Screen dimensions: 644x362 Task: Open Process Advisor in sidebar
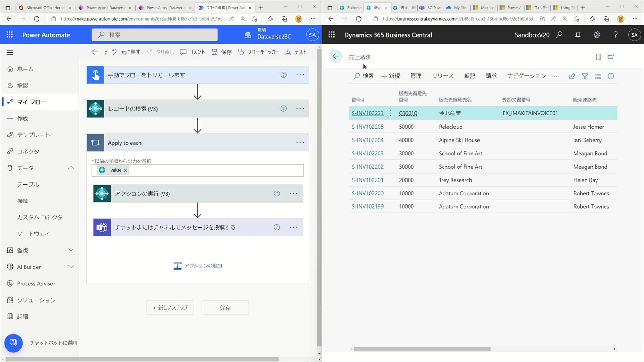[x=36, y=283]
